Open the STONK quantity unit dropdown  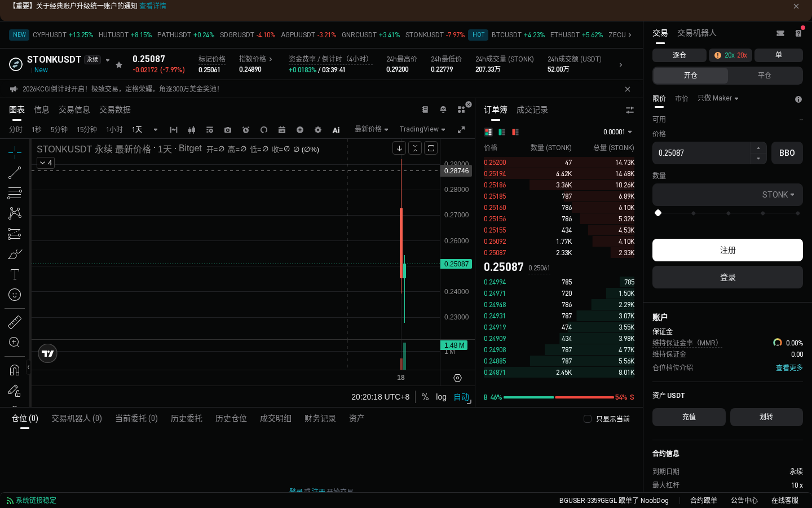click(778, 195)
